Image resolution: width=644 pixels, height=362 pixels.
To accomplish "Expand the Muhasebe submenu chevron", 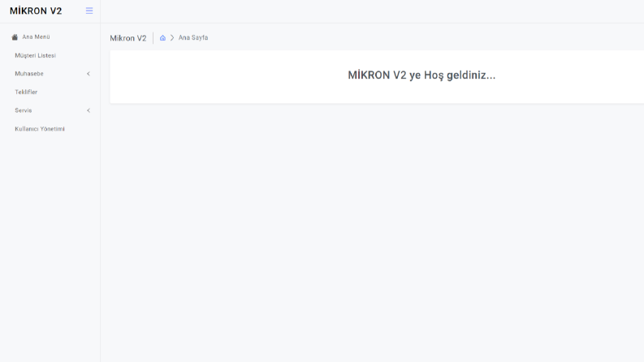I will (89, 74).
